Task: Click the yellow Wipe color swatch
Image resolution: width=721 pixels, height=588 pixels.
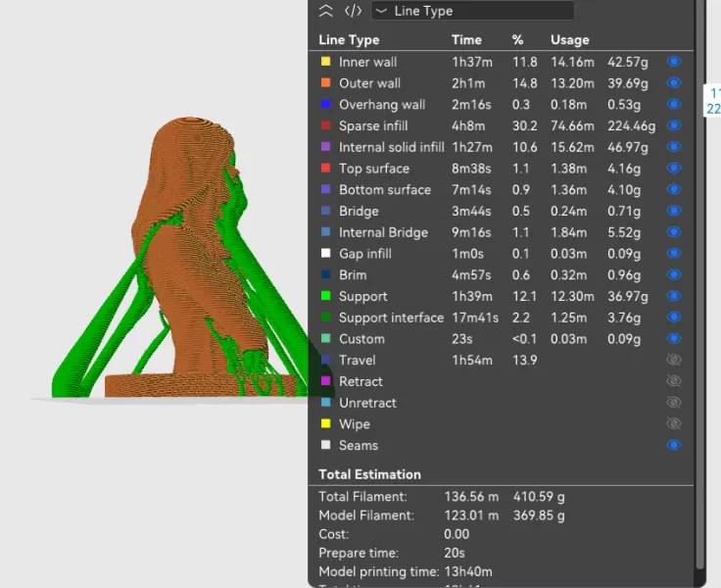Action: click(x=325, y=423)
